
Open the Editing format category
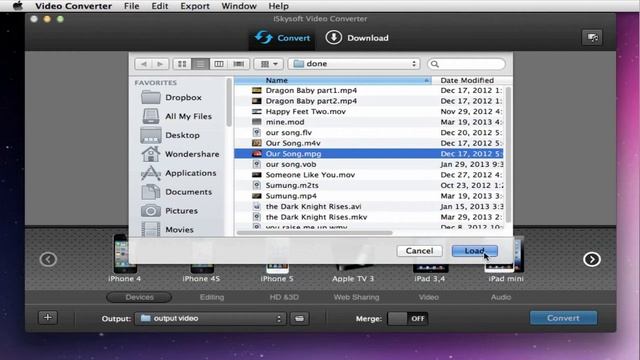(x=212, y=297)
